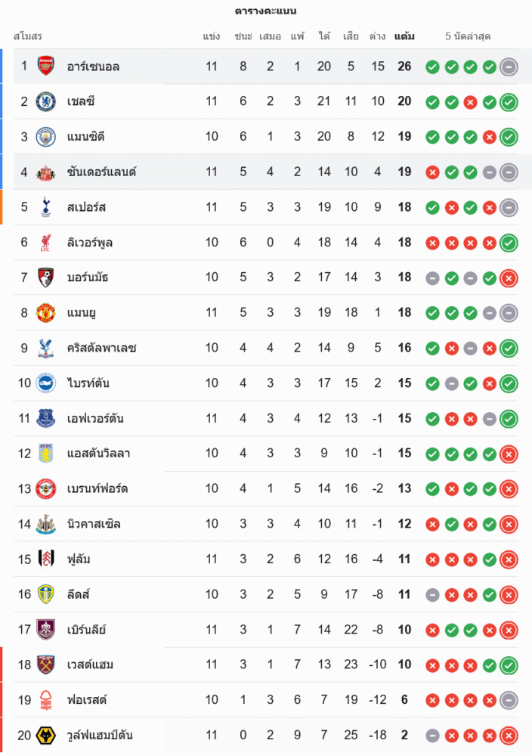Click the 5 นัดล่าสุด column header
This screenshot has height=756, width=532.
468,36
